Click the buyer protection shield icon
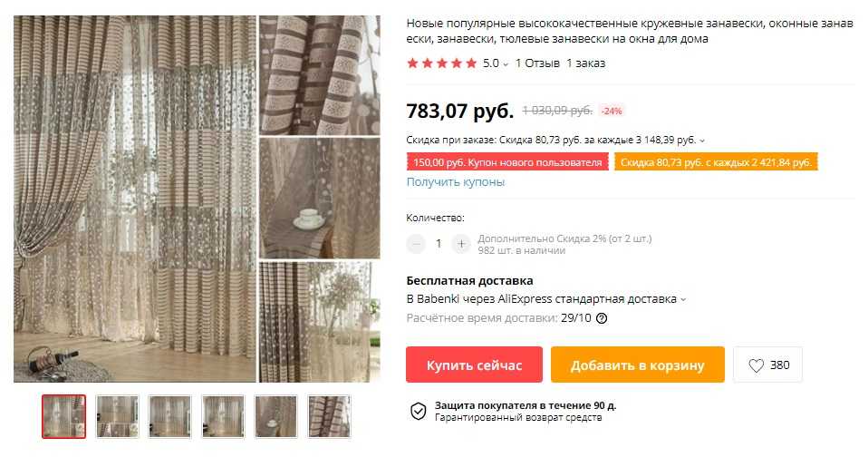This screenshot has height=457, width=868. (x=418, y=411)
